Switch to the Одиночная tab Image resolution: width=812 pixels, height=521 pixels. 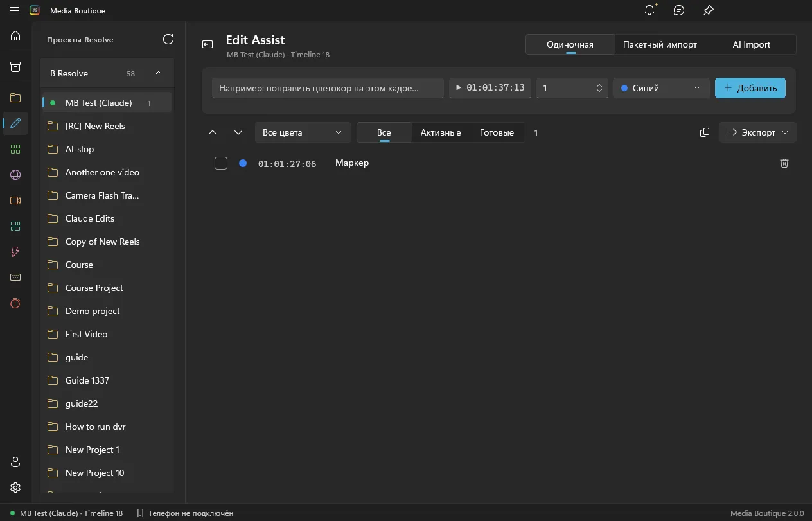(x=570, y=44)
